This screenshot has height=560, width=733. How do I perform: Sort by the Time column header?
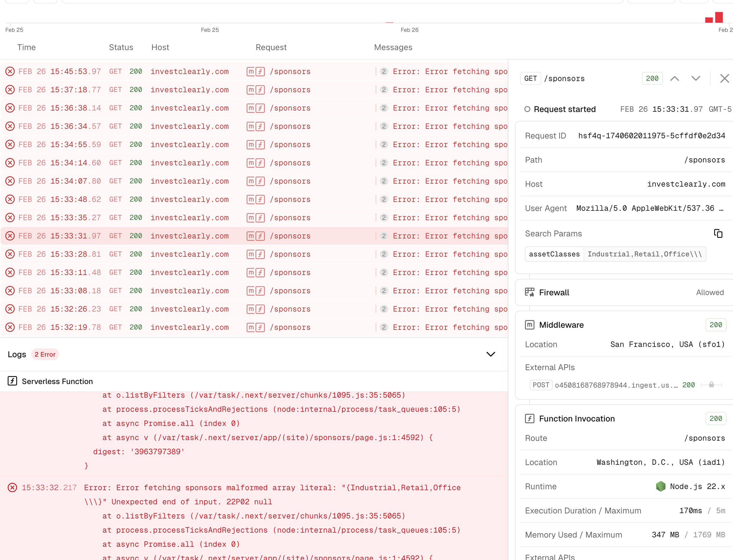click(x=26, y=47)
